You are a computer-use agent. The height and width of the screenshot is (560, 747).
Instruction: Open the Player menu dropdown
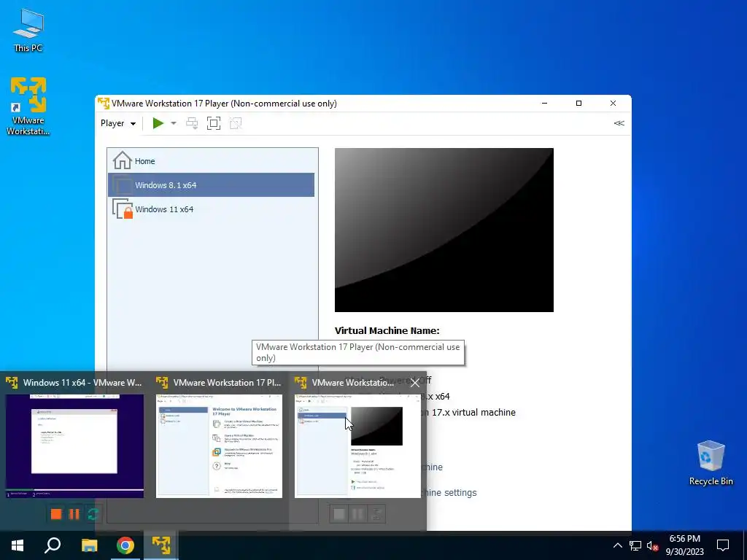point(117,123)
